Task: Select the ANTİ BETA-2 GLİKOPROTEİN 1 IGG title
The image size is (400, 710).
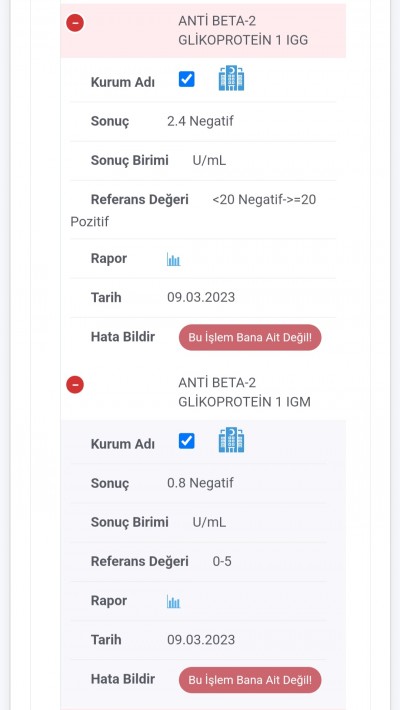Action: click(243, 30)
